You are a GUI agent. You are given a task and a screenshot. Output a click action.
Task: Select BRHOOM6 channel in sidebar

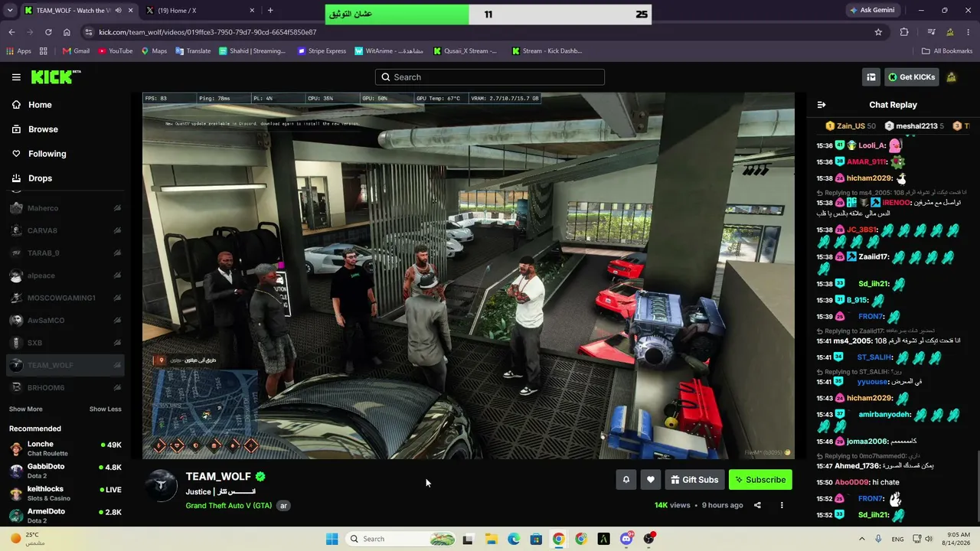pos(66,388)
